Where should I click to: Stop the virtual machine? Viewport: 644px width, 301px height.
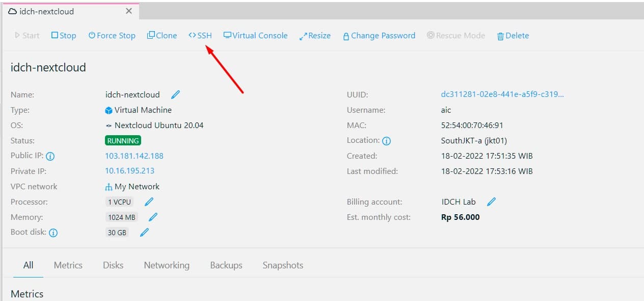pyautogui.click(x=64, y=36)
